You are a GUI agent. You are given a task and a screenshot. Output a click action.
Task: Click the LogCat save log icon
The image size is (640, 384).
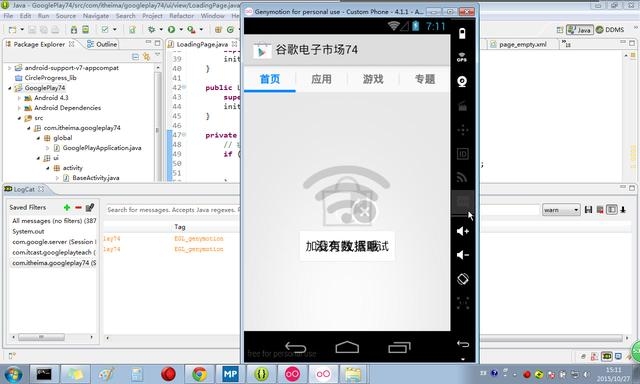tap(588, 210)
